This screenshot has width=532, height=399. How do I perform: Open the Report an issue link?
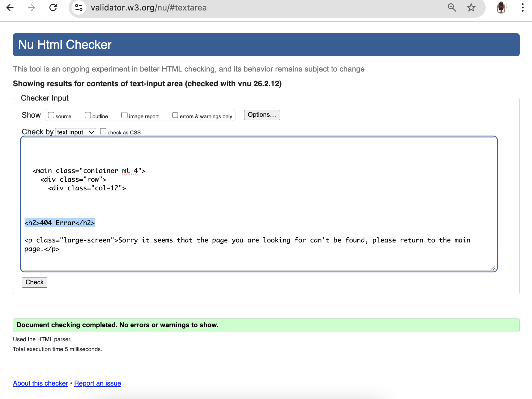[97, 383]
